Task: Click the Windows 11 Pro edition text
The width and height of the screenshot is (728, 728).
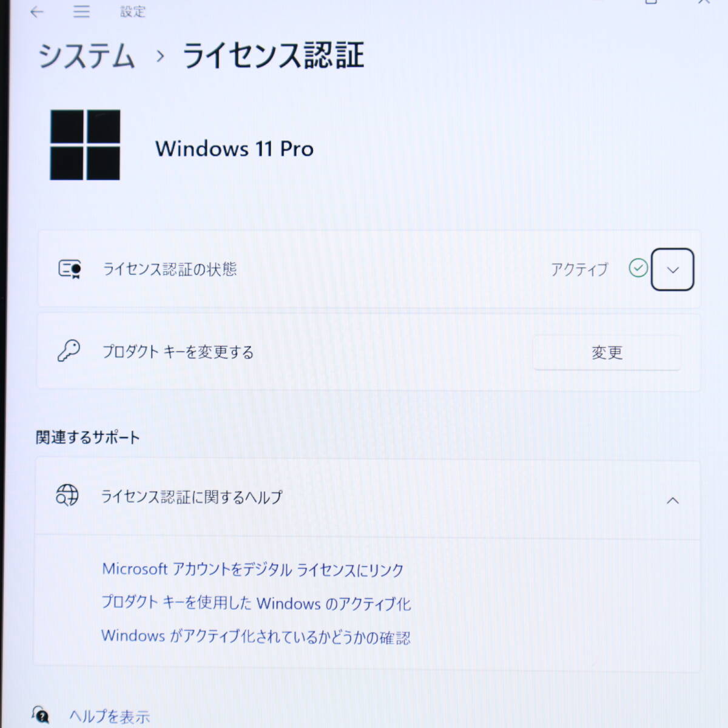Action: (x=234, y=149)
